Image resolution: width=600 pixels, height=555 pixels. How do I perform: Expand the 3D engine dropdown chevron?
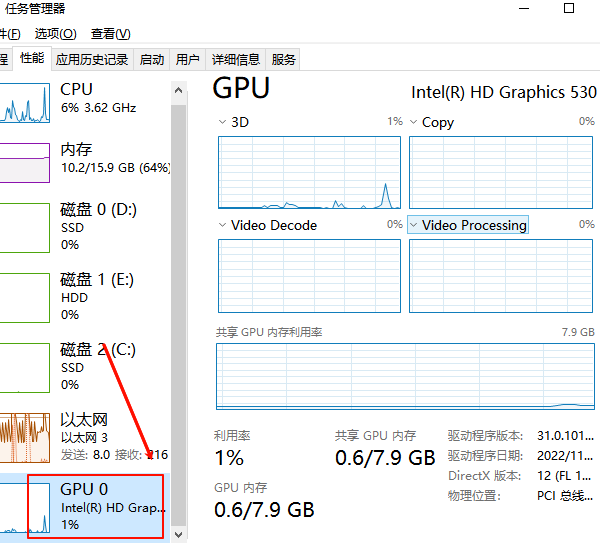[x=223, y=122]
